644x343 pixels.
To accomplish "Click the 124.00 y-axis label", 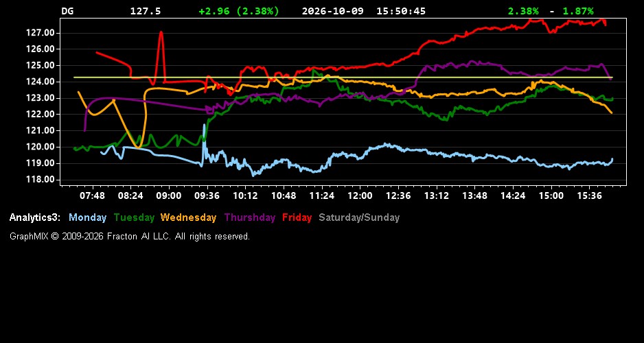I will pyautogui.click(x=40, y=82).
